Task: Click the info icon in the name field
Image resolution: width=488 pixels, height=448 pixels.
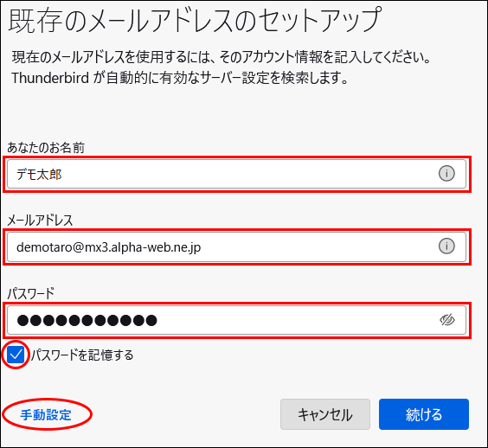Action: (x=446, y=174)
